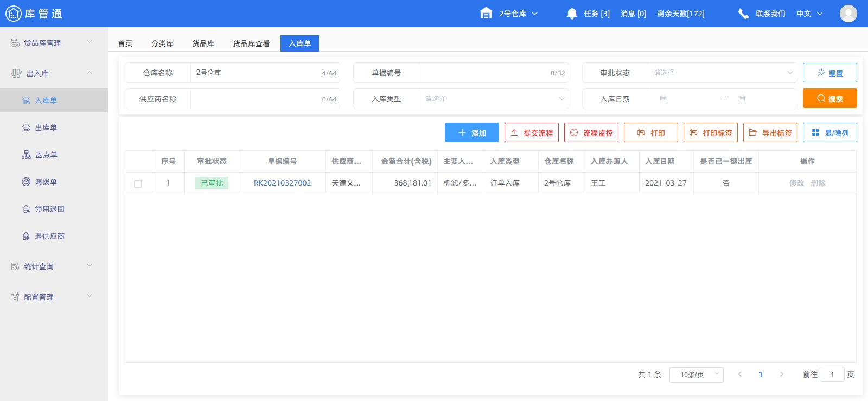Click 任务 [3] in the header
Screen dimensions: 868x401
click(x=597, y=14)
